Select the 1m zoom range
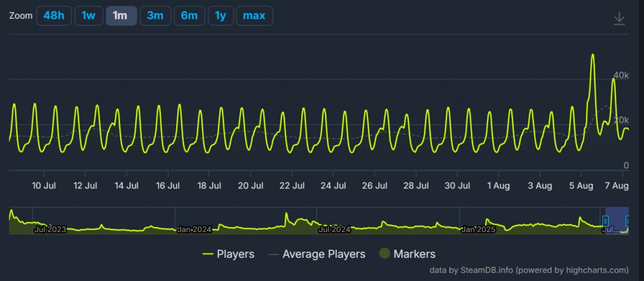 click(121, 16)
